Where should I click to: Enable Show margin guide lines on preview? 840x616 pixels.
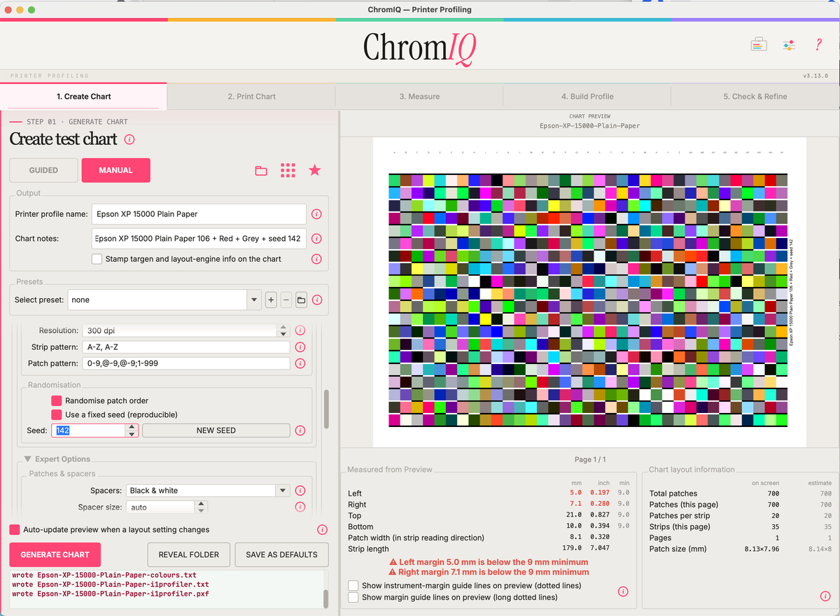[x=353, y=597]
